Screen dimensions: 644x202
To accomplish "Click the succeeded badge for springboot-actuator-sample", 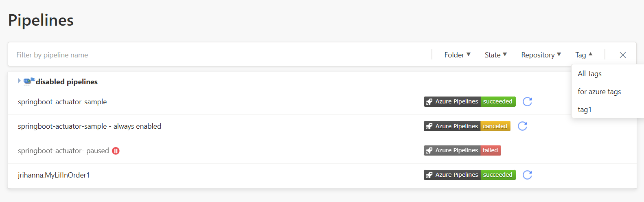I will click(x=469, y=101).
